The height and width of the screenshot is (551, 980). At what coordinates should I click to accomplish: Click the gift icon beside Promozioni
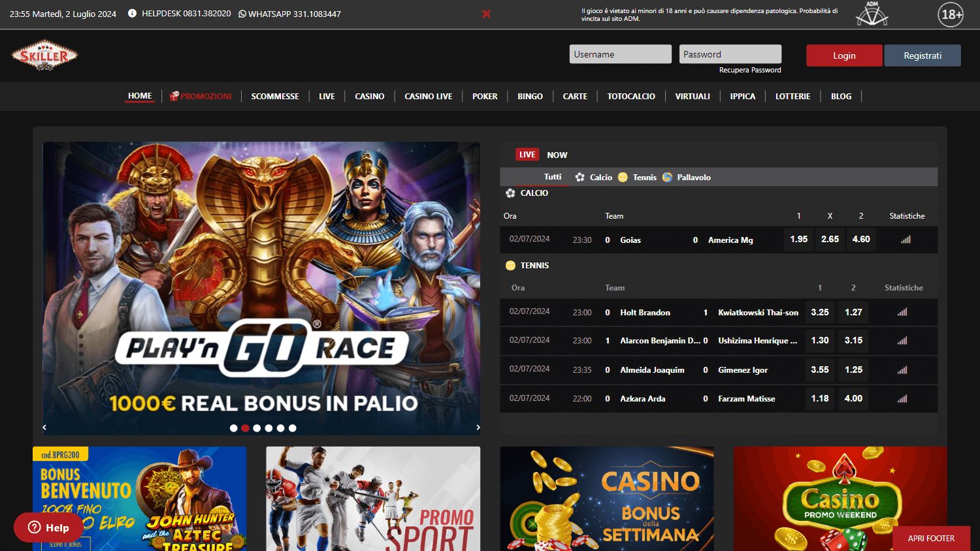coord(174,96)
